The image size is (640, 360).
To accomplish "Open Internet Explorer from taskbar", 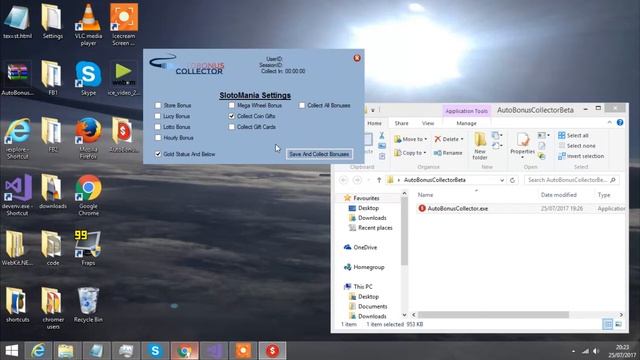I will point(38,351).
